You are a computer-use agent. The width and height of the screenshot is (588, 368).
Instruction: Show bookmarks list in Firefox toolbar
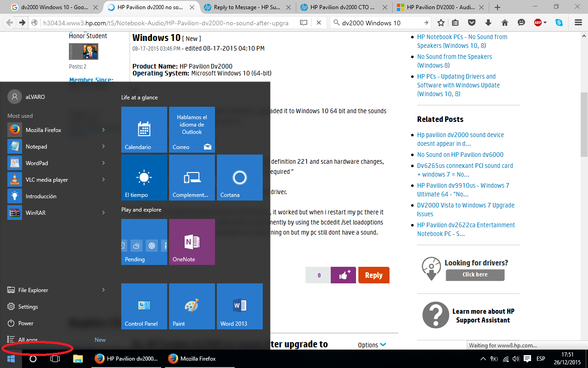[x=455, y=23]
